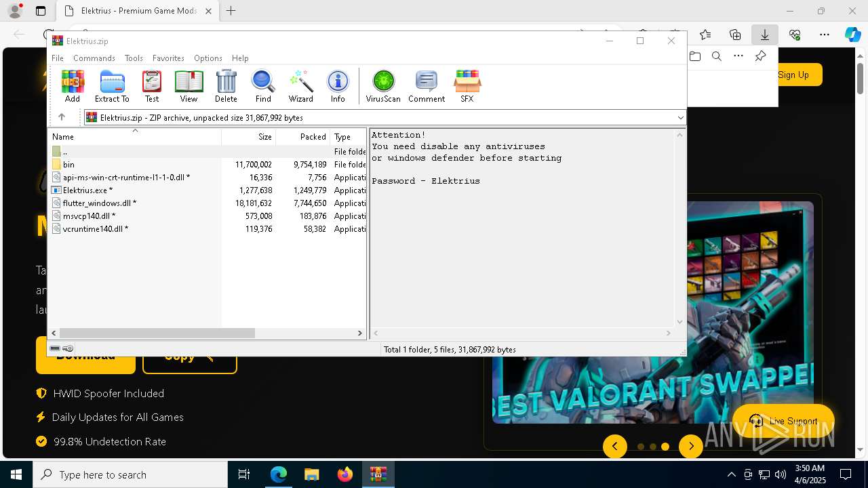Open the Options menu
Screen dimensions: 868x488
pos(208,58)
